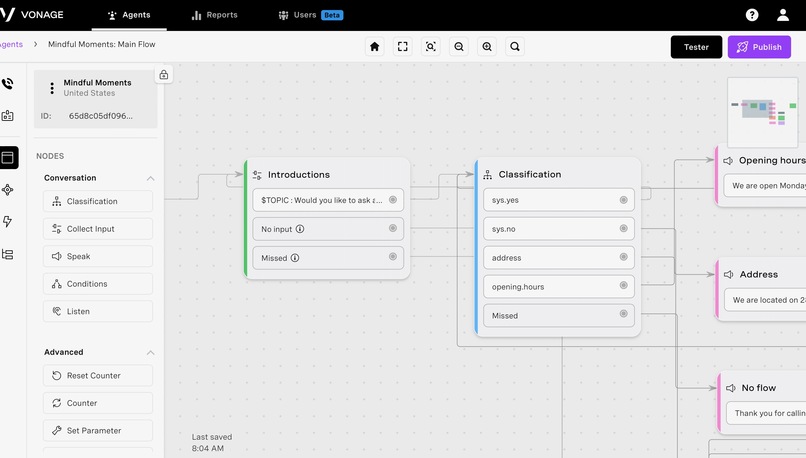Click the Introductions Missed info icon
The height and width of the screenshot is (458, 806).
(295, 258)
